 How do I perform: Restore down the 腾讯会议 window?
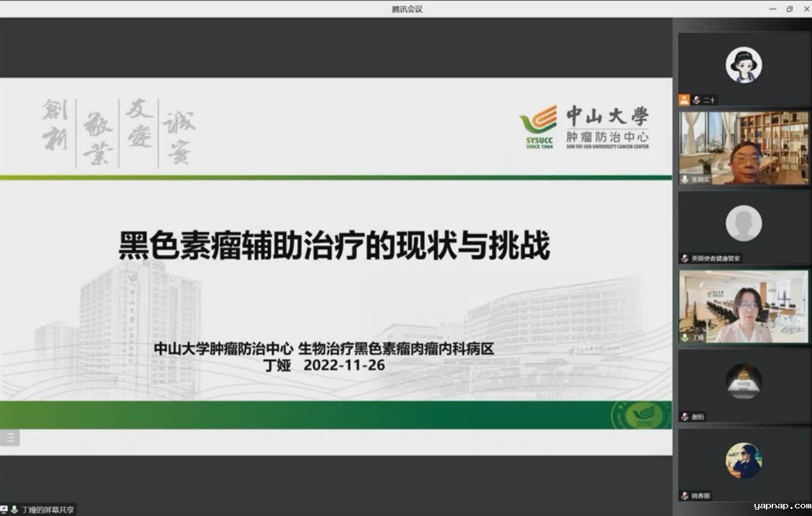[x=789, y=9]
